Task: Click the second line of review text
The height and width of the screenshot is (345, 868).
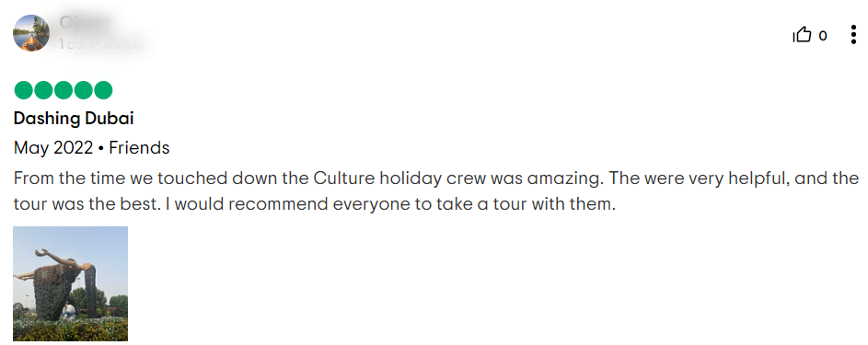Action: (315, 204)
